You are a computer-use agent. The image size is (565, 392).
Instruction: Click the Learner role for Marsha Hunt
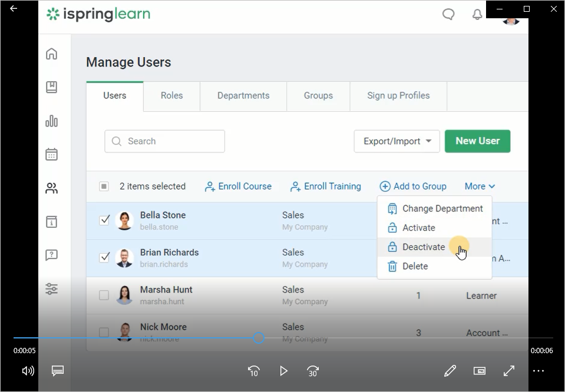tap(481, 296)
